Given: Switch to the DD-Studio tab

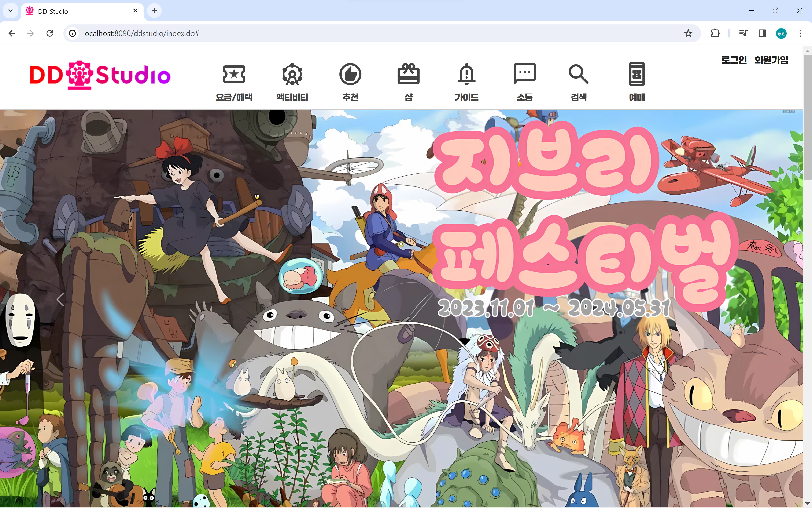Looking at the screenshot, I should pyautogui.click(x=82, y=11).
